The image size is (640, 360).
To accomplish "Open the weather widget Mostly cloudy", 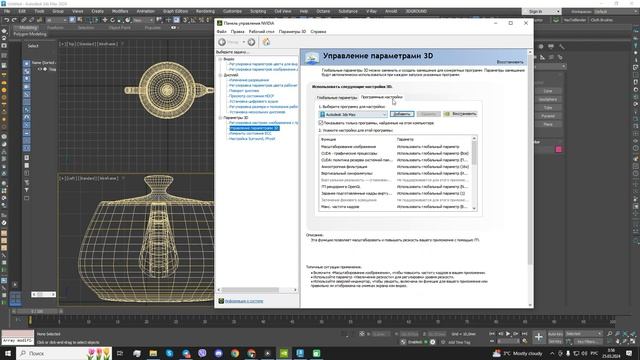I will point(518,353).
